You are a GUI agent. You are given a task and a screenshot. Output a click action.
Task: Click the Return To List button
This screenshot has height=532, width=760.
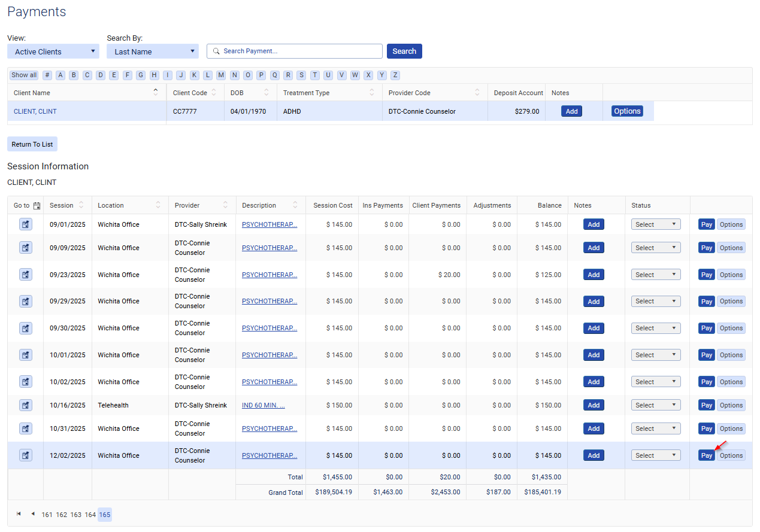[32, 144]
